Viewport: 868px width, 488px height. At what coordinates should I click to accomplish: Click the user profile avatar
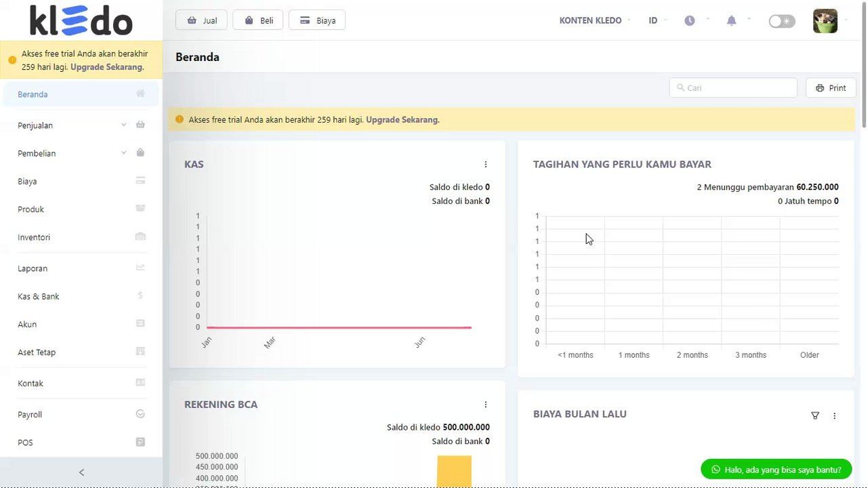pyautogui.click(x=825, y=21)
